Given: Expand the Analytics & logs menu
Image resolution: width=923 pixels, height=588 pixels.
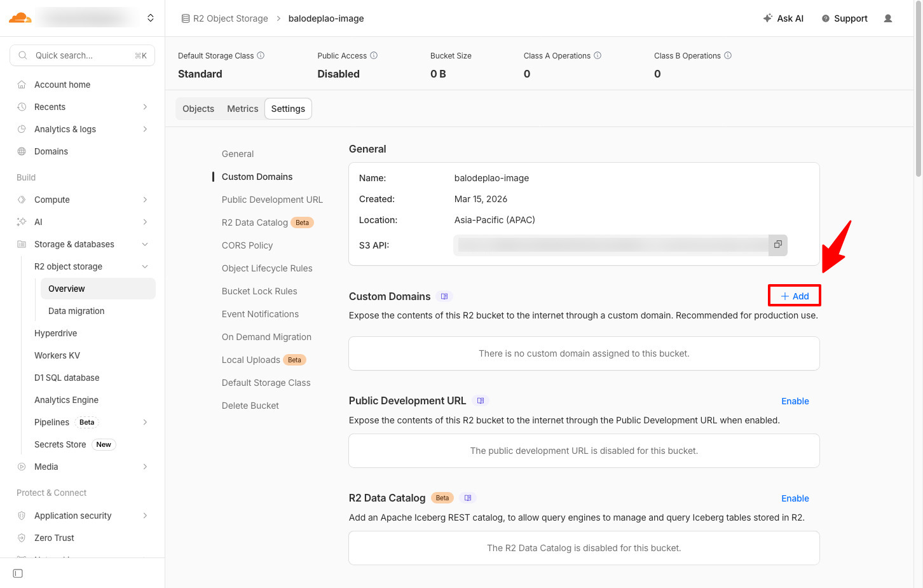Looking at the screenshot, I should [x=145, y=129].
